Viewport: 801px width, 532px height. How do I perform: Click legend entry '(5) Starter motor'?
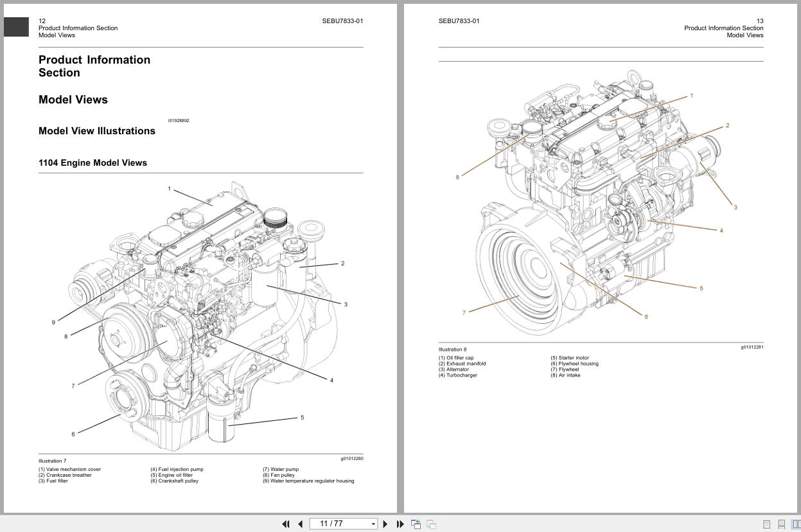[x=570, y=358]
